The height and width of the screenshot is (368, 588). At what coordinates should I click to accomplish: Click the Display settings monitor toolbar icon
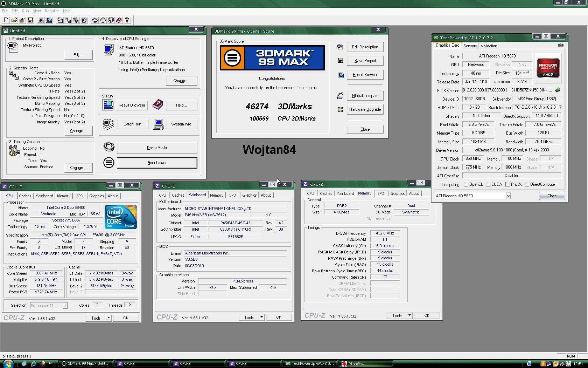[84, 20]
